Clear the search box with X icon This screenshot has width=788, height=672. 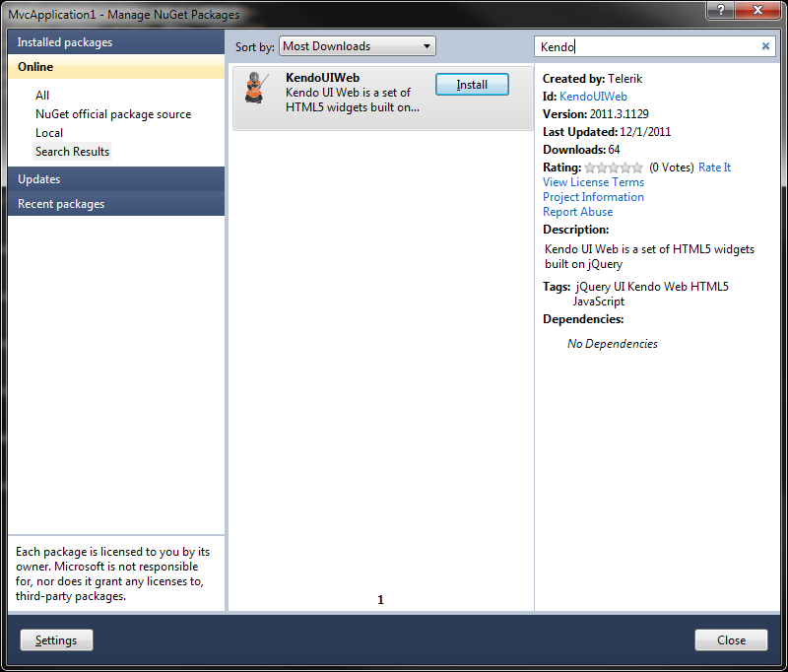click(765, 46)
